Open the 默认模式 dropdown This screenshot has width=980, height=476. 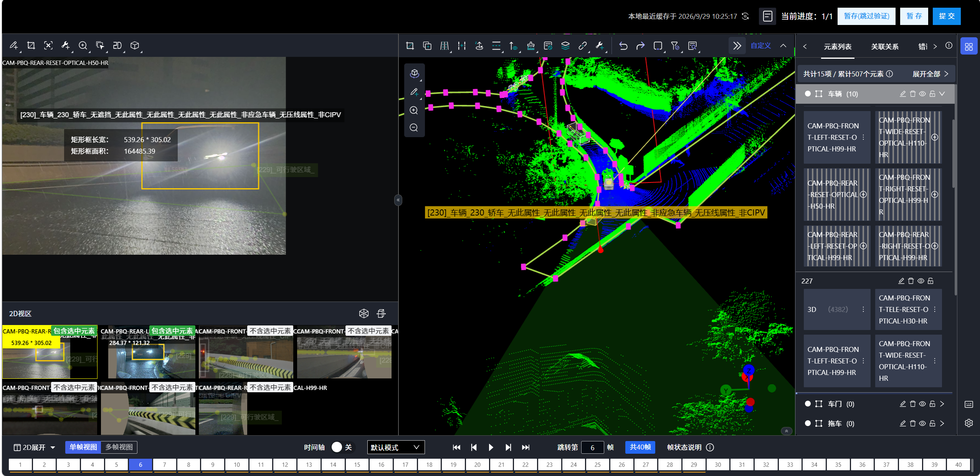396,448
